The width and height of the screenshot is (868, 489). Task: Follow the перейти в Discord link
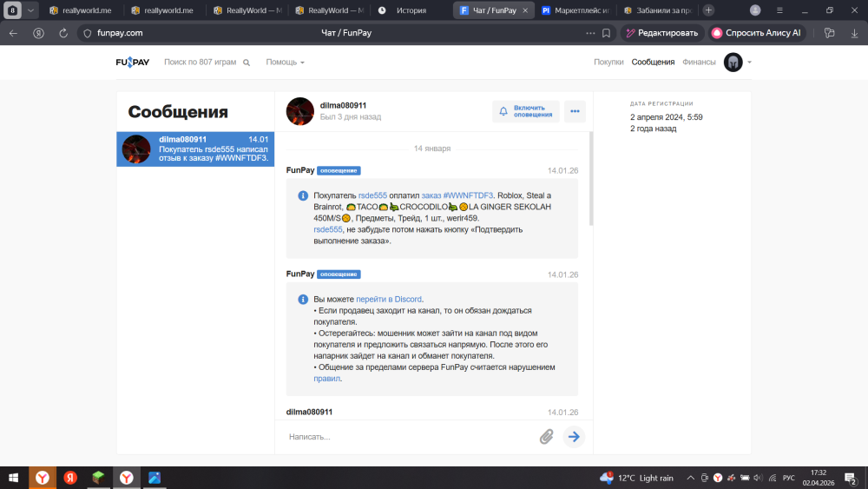[389, 299]
